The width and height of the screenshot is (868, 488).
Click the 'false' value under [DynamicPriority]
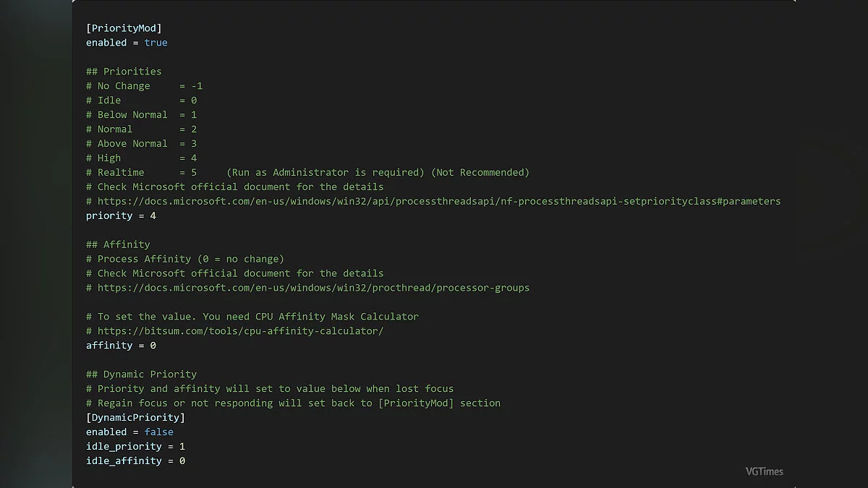[x=158, y=432]
